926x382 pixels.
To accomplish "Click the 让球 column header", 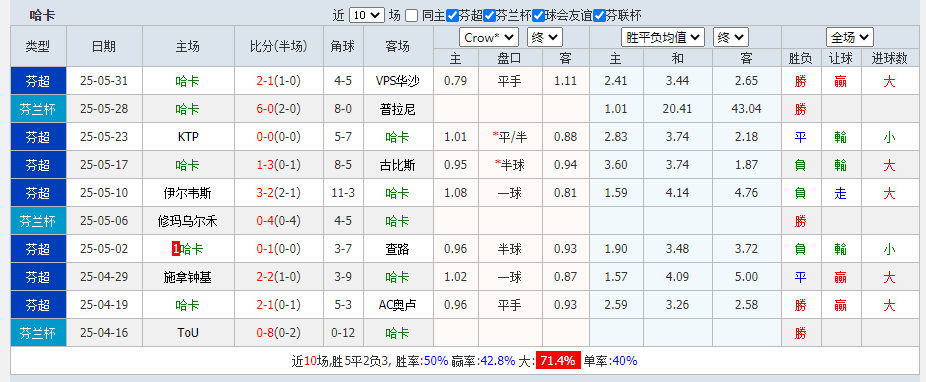I will point(840,58).
